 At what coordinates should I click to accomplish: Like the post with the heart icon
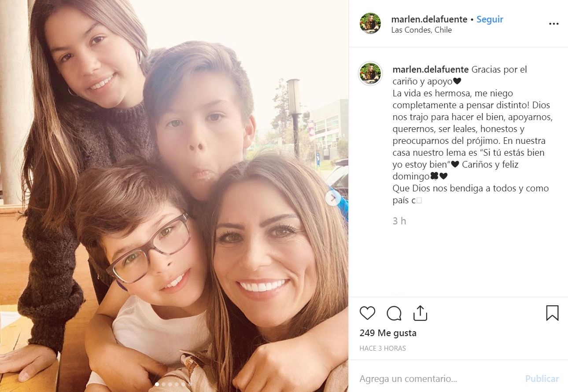[x=367, y=313]
